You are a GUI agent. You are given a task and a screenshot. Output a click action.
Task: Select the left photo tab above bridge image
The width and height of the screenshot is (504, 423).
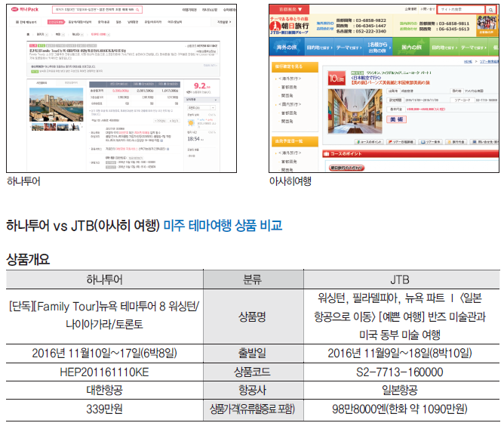(x=41, y=83)
